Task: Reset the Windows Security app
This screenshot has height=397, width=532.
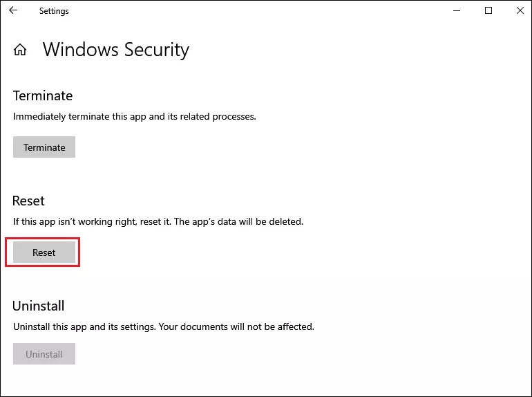Action: pos(44,252)
